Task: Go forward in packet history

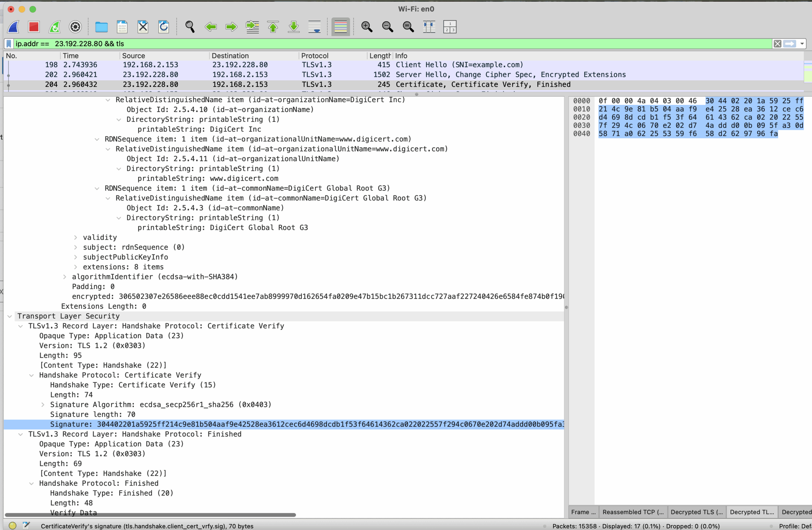Action: click(231, 27)
